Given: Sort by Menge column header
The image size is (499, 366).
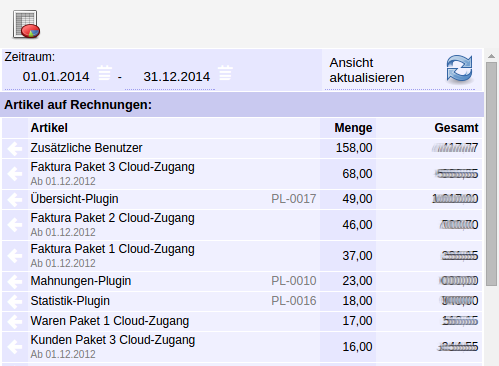Looking at the screenshot, I should (x=353, y=128).
